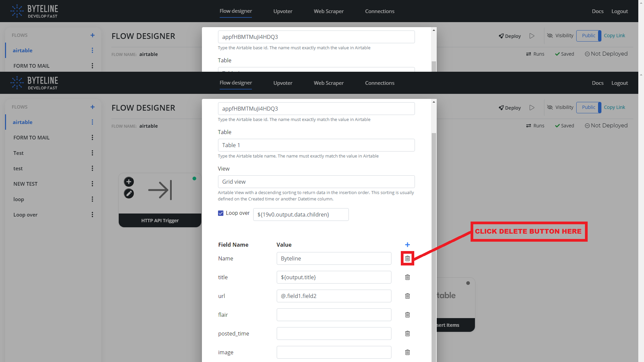Viewport: 644px width, 362px height.
Task: Open Web Scraper tab in lower navigation bar
Action: (329, 83)
